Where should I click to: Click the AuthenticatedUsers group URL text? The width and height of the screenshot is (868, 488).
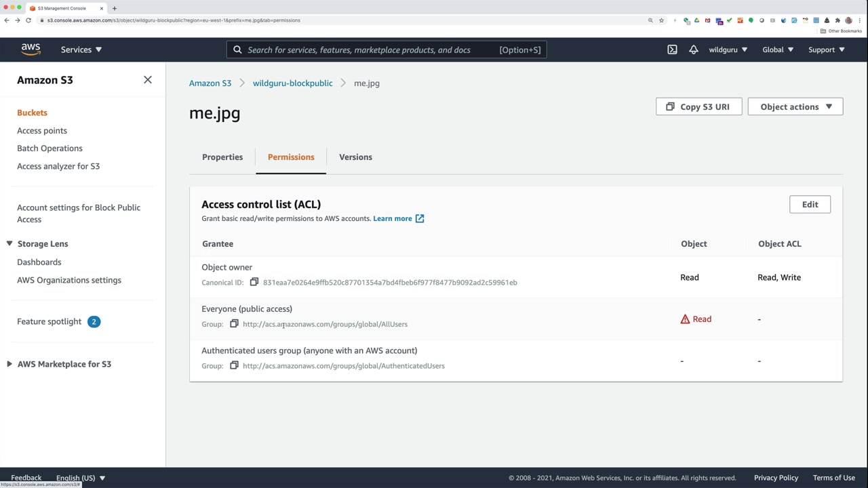344,366
